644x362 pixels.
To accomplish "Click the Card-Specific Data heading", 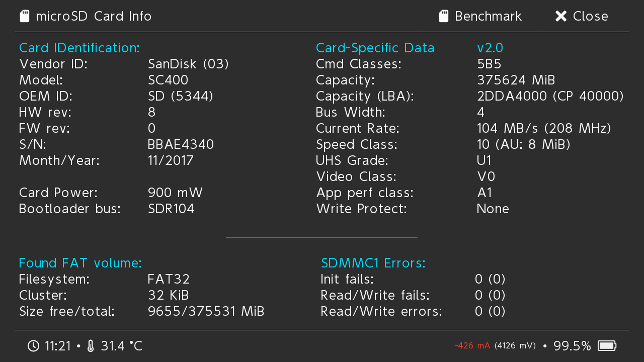I will [x=375, y=48].
